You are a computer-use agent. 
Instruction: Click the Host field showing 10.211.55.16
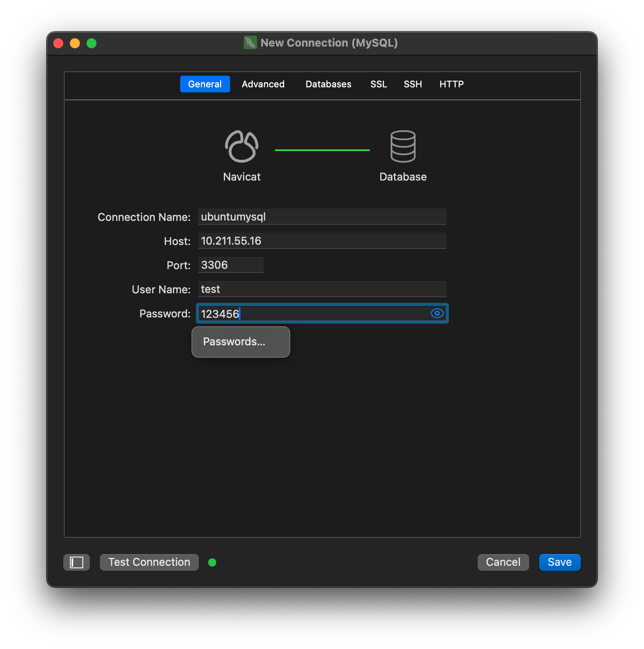[x=322, y=241]
